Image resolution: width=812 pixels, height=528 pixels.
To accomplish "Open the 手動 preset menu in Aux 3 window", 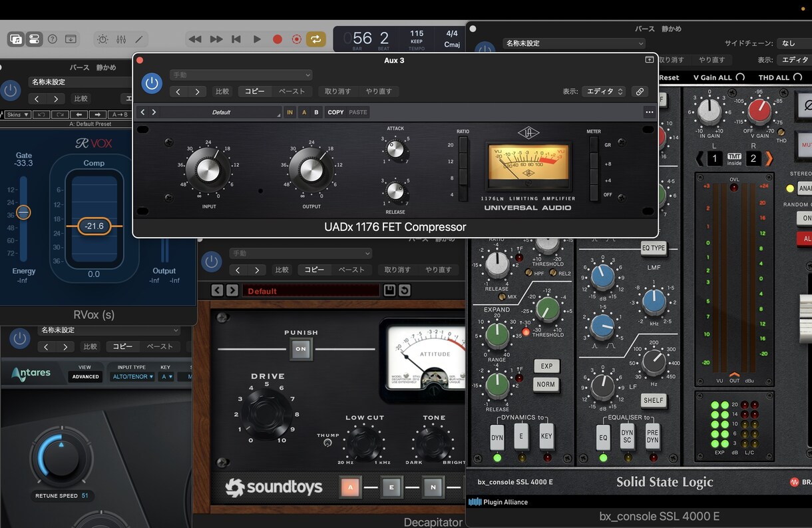I will (x=241, y=75).
